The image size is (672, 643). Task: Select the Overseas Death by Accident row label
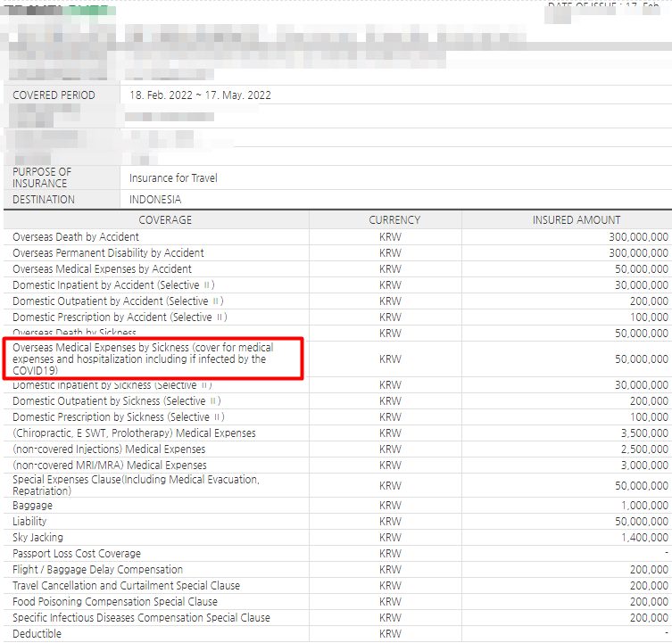click(76, 237)
